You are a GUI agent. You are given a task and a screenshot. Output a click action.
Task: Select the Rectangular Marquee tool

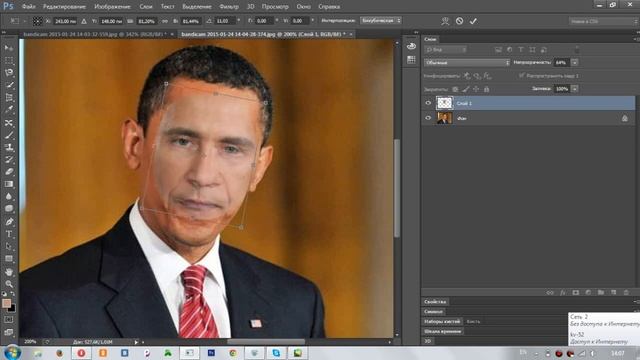9,60
